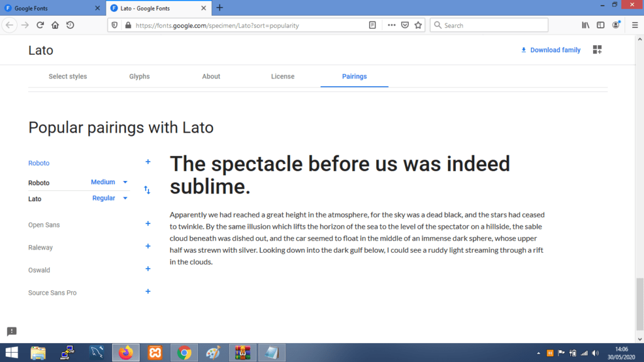Select Open Sans pairing

[x=44, y=225]
